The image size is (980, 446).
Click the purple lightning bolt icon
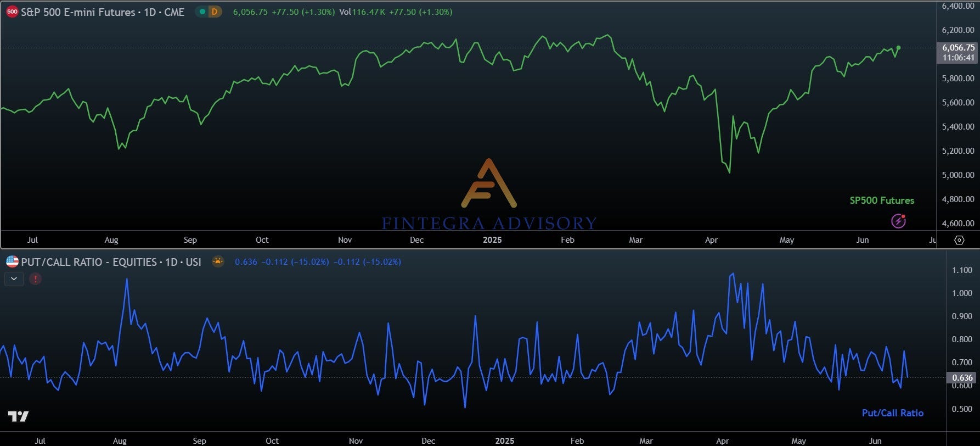898,221
